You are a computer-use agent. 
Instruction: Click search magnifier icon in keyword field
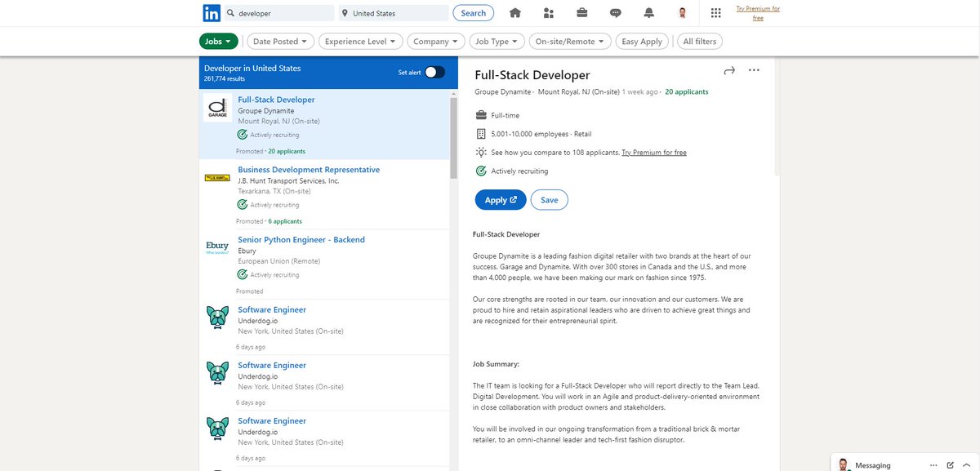(232, 13)
